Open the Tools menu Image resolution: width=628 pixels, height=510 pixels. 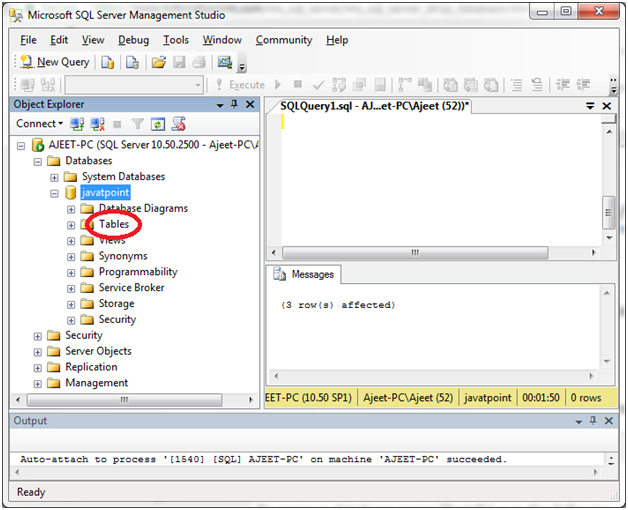tap(176, 40)
